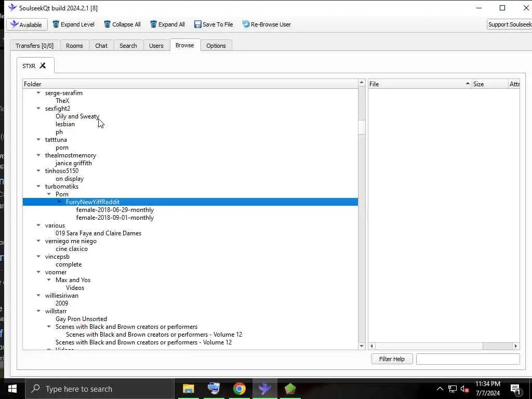
Task: Sort by the Size column header
Action: pos(489,84)
